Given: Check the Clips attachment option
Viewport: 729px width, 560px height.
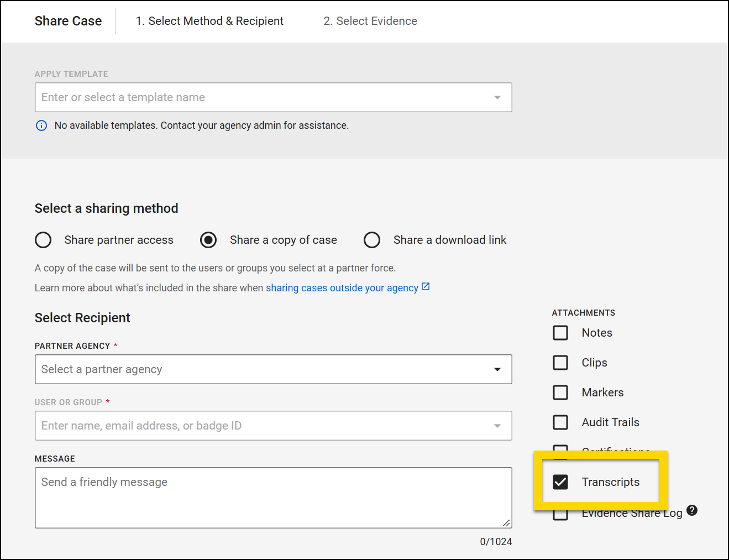Looking at the screenshot, I should (560, 363).
